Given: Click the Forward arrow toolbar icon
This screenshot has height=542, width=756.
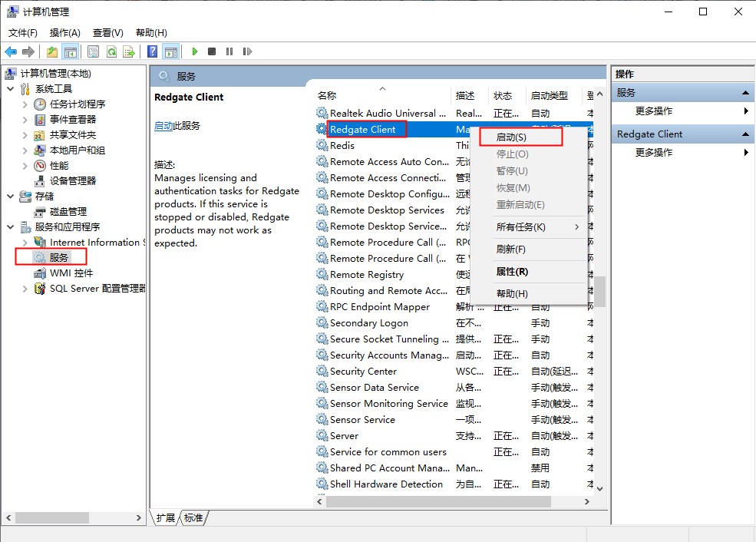Looking at the screenshot, I should click(28, 51).
